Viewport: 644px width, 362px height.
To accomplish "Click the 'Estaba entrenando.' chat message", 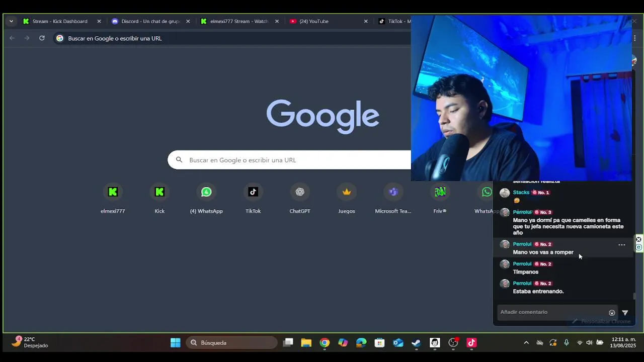I will point(538,292).
